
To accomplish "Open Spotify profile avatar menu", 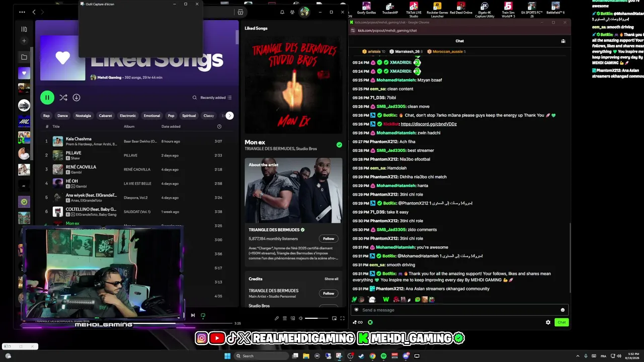I will click(x=304, y=12).
